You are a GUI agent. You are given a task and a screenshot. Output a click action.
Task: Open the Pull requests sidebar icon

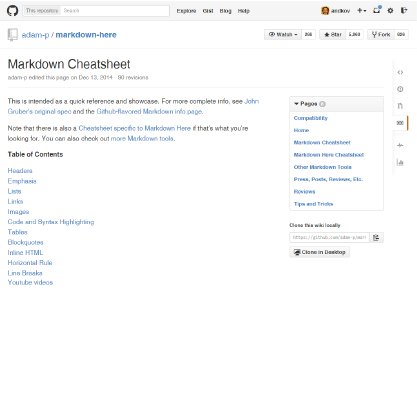coord(400,106)
